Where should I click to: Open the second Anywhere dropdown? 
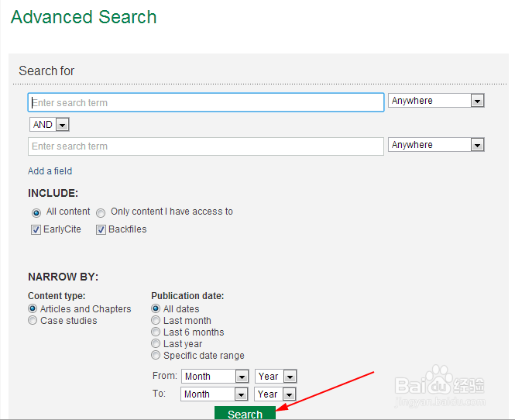[x=436, y=145]
